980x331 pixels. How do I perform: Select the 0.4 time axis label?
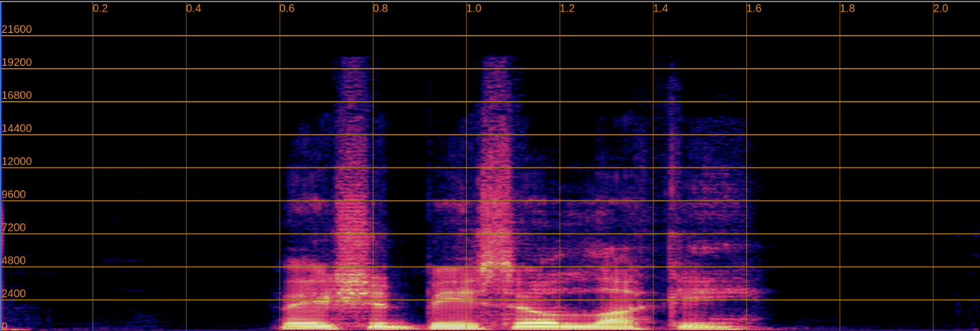coord(194,9)
